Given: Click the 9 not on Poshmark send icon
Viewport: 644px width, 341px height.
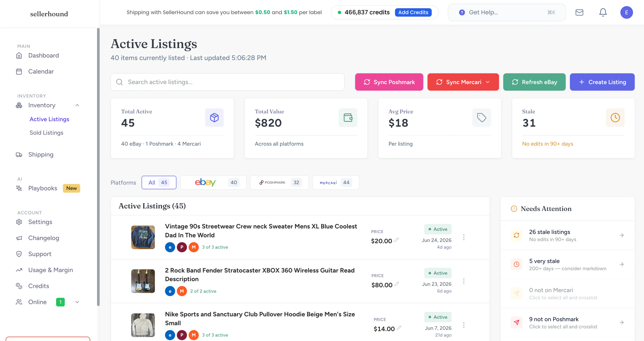Looking at the screenshot, I should pos(517,322).
